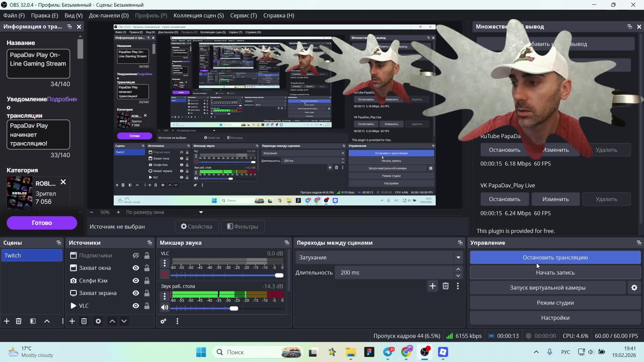This screenshot has height=362, width=644.
Task: Open the Сервис (T) menu
Action: [243, 15]
